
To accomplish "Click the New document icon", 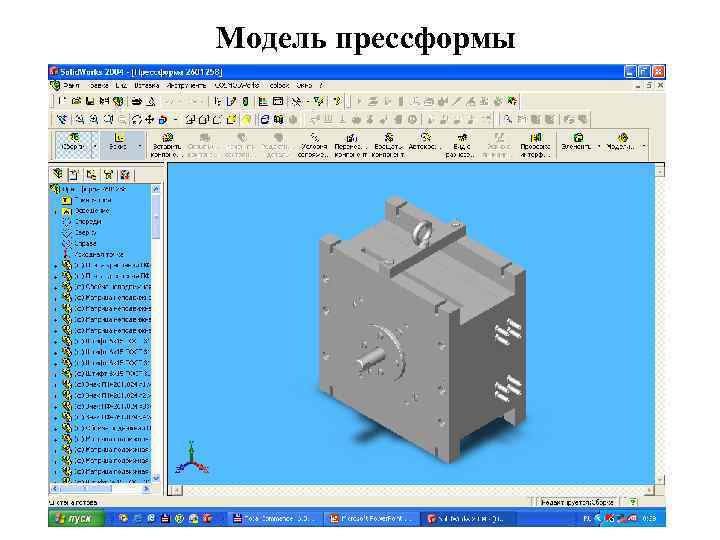I will pyautogui.click(x=62, y=101).
